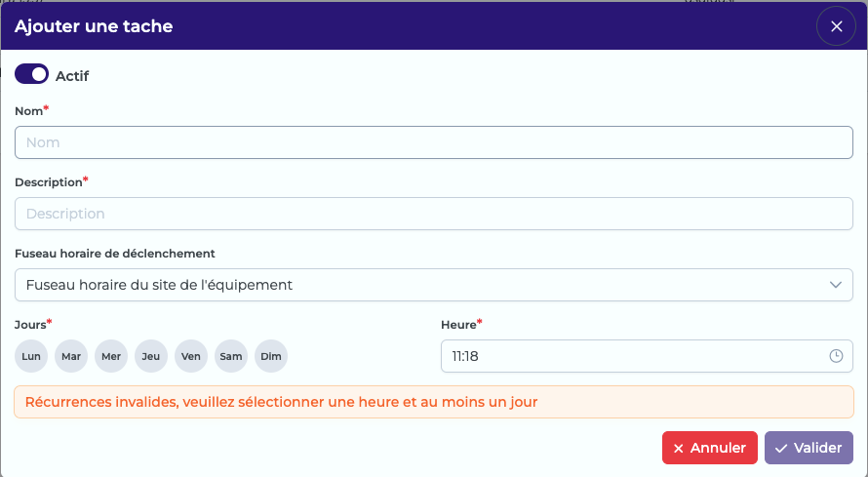Select the Dim day chip
868x477 pixels.
pos(271,356)
